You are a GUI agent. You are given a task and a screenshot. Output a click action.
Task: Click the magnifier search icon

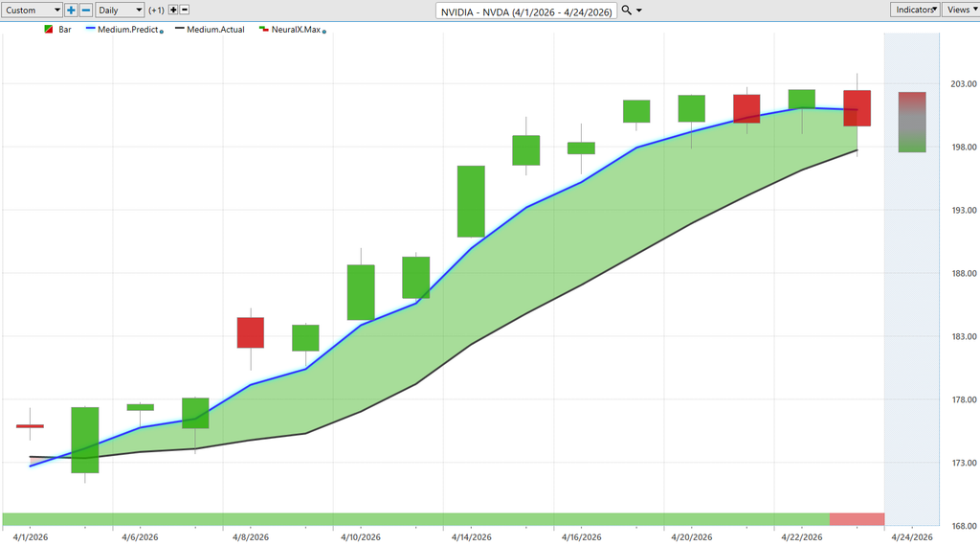click(x=626, y=10)
